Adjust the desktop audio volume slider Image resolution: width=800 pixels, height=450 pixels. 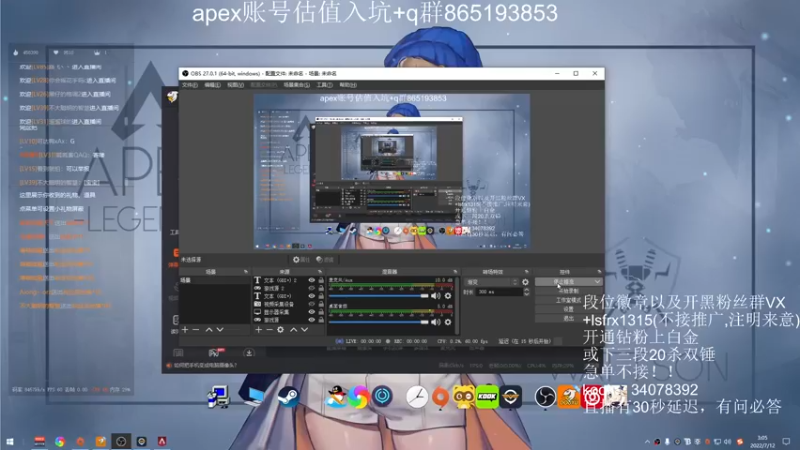pos(379,322)
